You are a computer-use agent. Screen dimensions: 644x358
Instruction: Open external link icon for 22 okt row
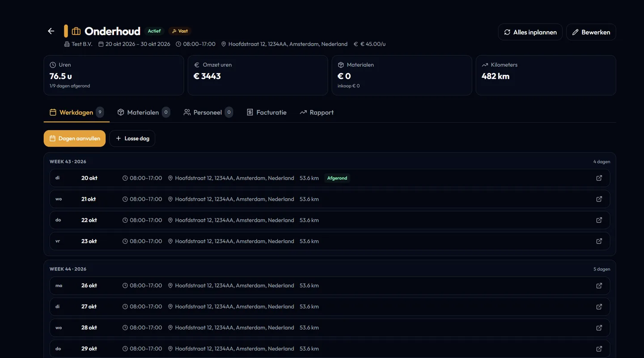[x=599, y=220]
